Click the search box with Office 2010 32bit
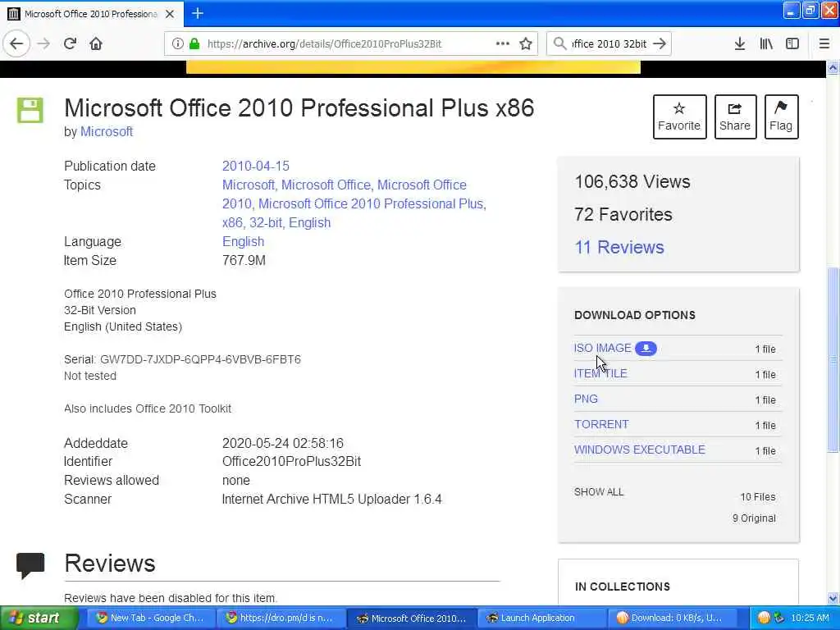 coord(609,44)
